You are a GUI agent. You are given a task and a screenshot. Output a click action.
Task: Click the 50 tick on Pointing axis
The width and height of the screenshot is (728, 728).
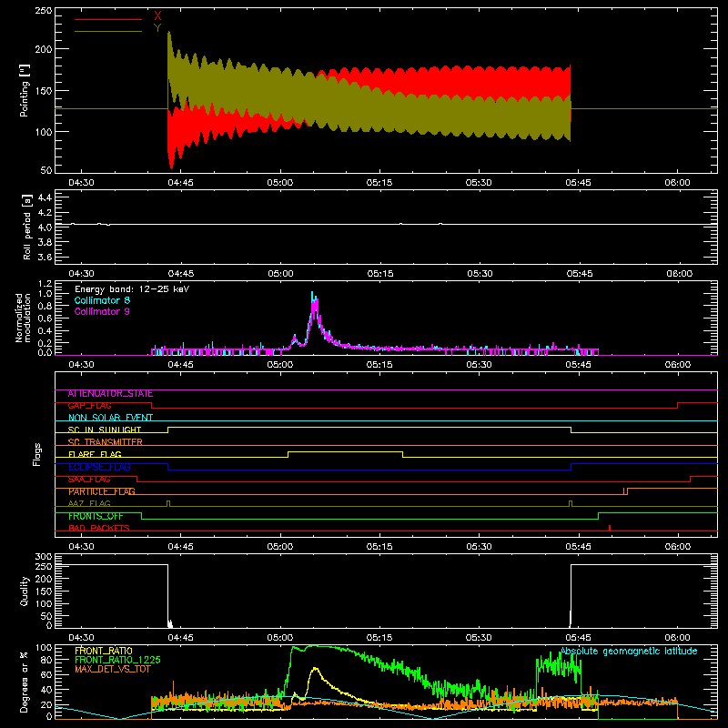tap(46, 170)
